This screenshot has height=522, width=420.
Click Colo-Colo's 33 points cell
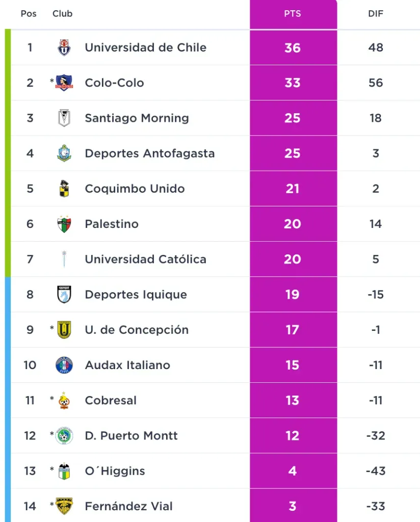click(x=293, y=83)
